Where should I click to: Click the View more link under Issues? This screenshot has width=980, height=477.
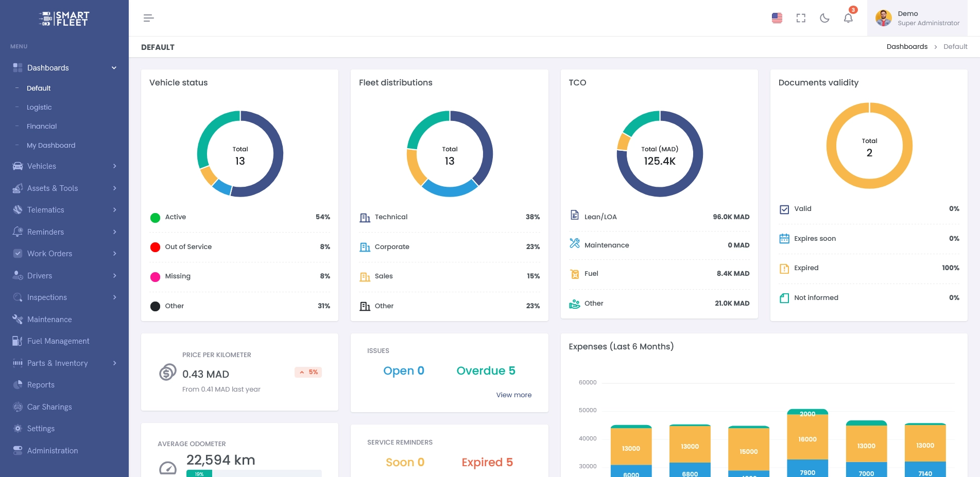pos(513,395)
